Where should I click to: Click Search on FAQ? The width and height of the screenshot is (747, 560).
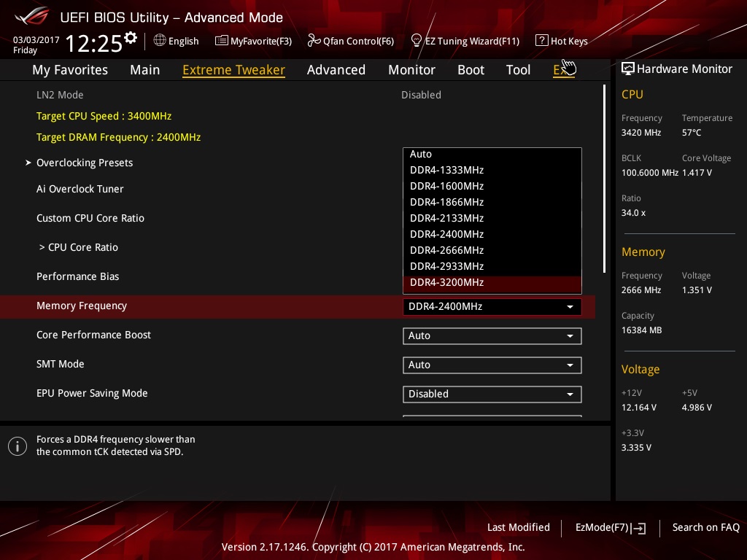(x=705, y=528)
